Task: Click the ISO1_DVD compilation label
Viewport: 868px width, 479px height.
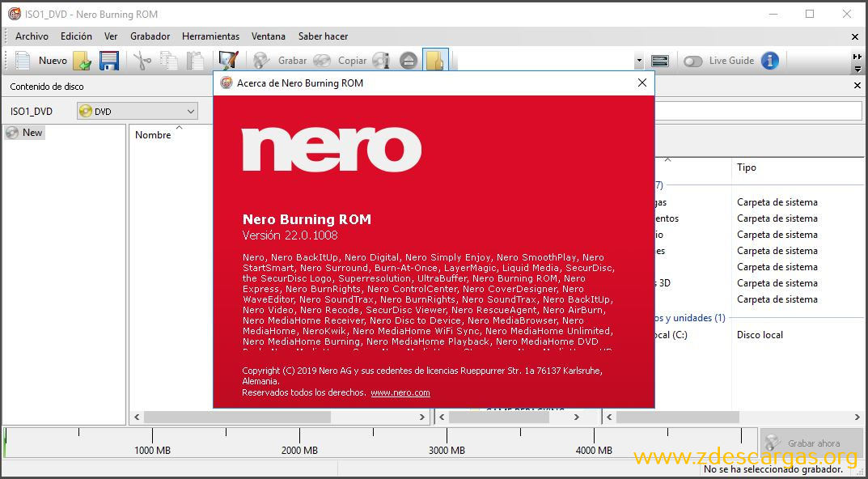Action: [32, 112]
